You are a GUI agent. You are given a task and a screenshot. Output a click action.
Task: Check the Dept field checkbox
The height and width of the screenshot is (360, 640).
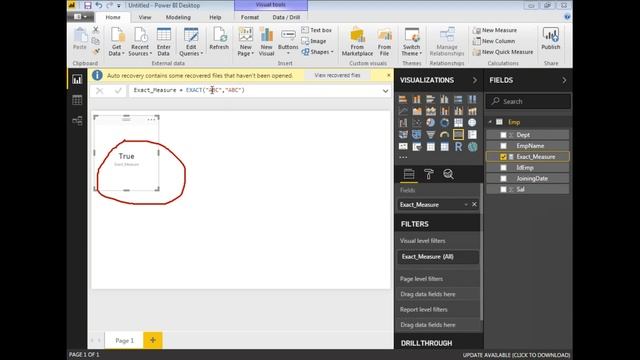[503, 135]
